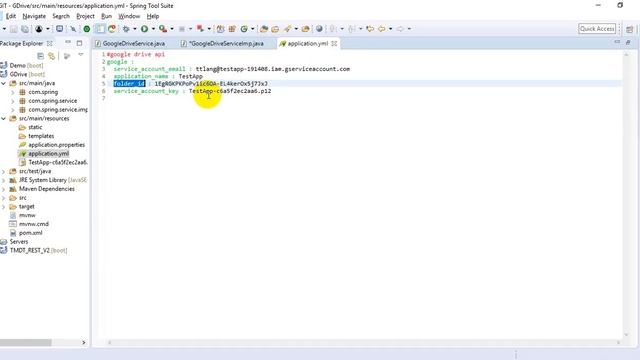640x360 pixels.
Task: Click the Package Explorer horizontal scrollbar thumb
Action: pos(26,342)
